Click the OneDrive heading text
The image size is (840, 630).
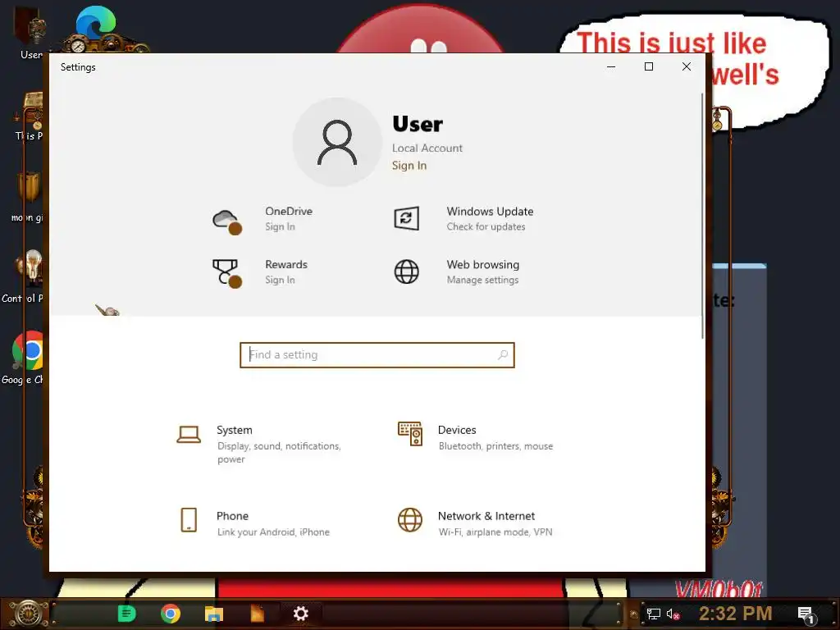(x=289, y=211)
